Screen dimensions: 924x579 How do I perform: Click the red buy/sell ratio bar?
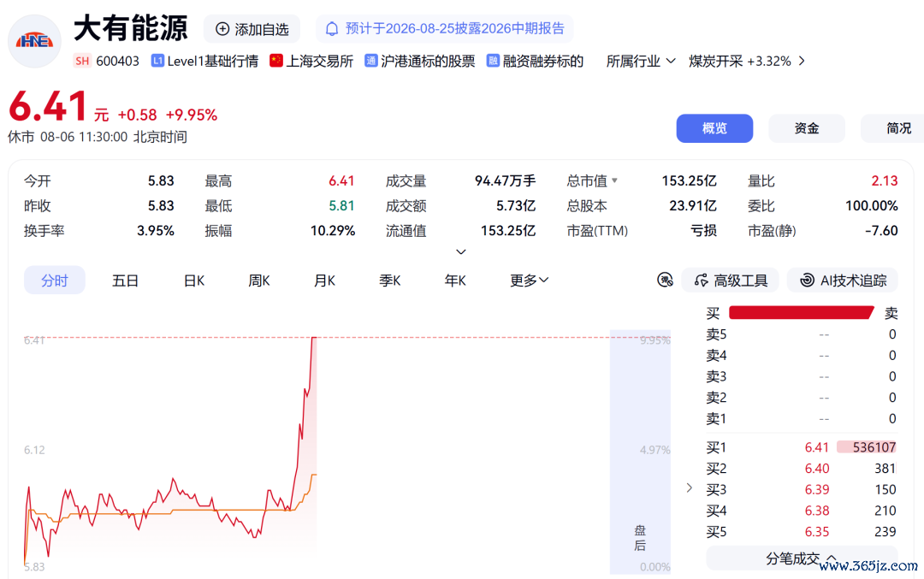pyautogui.click(x=802, y=312)
